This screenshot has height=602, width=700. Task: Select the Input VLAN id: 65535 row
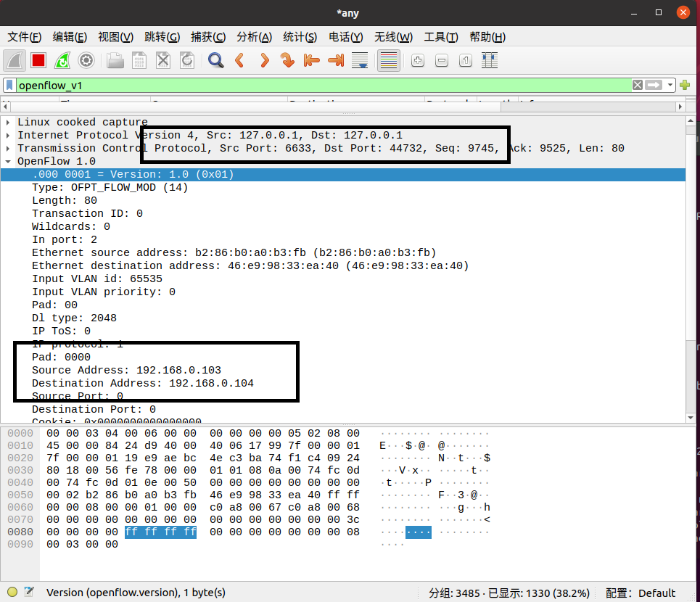[x=343, y=279]
